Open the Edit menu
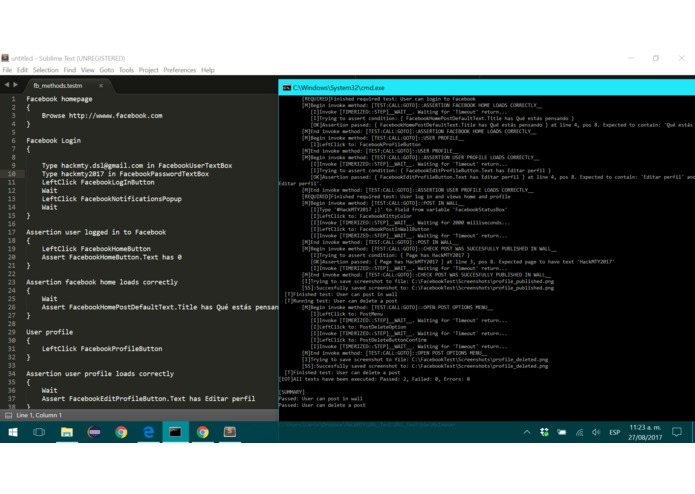Image resolution: width=695 pixels, height=494 pixels. point(22,70)
